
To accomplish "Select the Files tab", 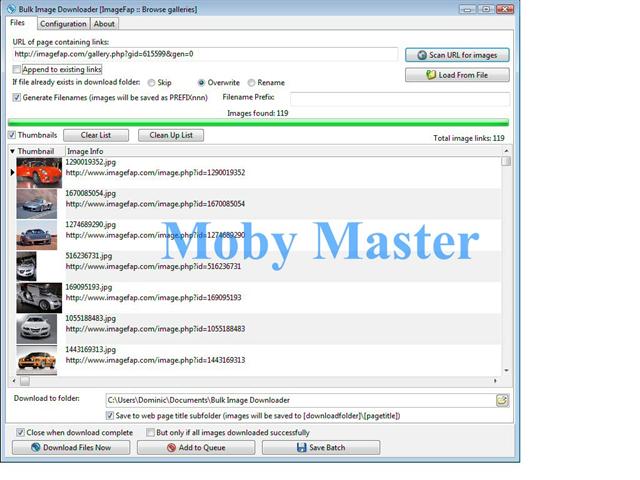I will point(18,22).
